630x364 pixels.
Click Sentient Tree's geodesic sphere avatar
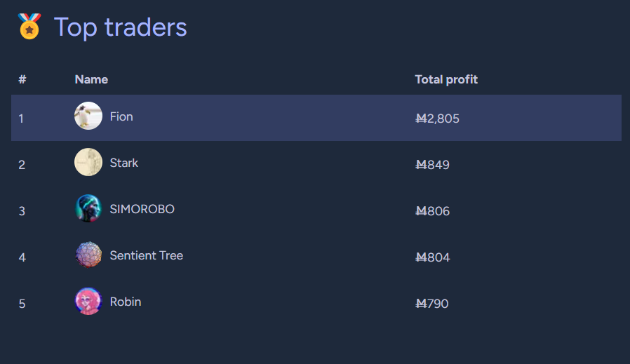88,255
